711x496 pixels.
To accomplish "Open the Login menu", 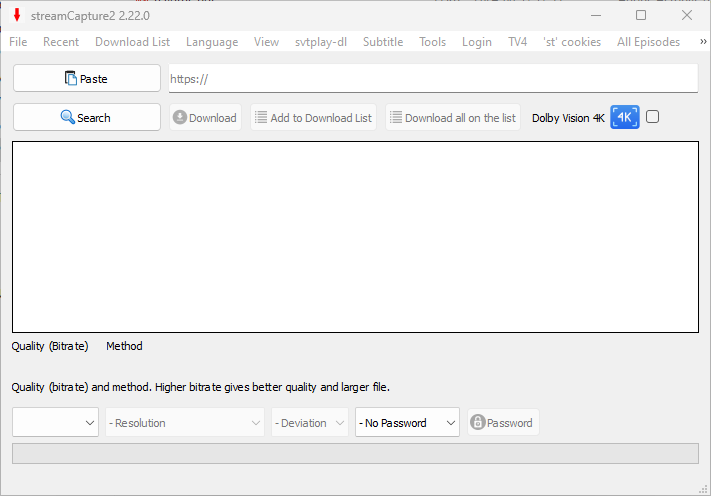I will click(x=477, y=42).
